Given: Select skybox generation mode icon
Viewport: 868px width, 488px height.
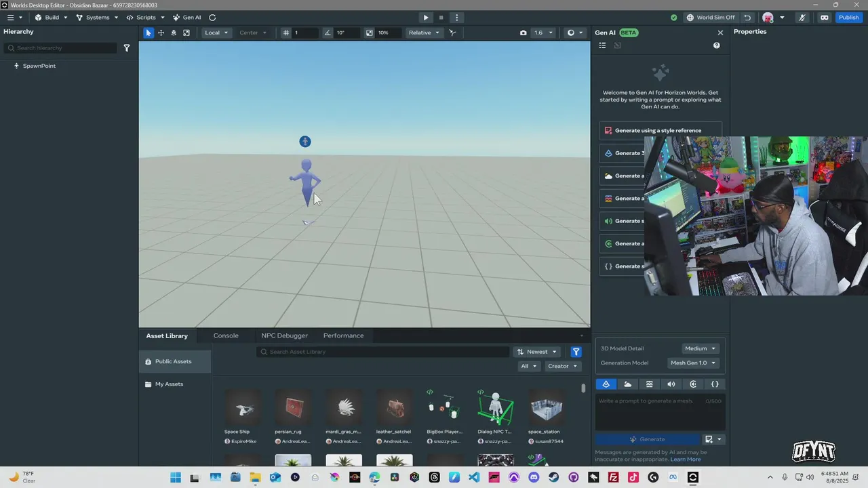Looking at the screenshot, I should (x=628, y=384).
